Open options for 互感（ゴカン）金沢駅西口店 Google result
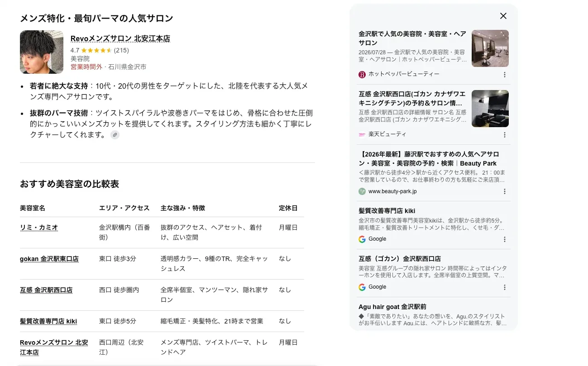 click(x=505, y=287)
